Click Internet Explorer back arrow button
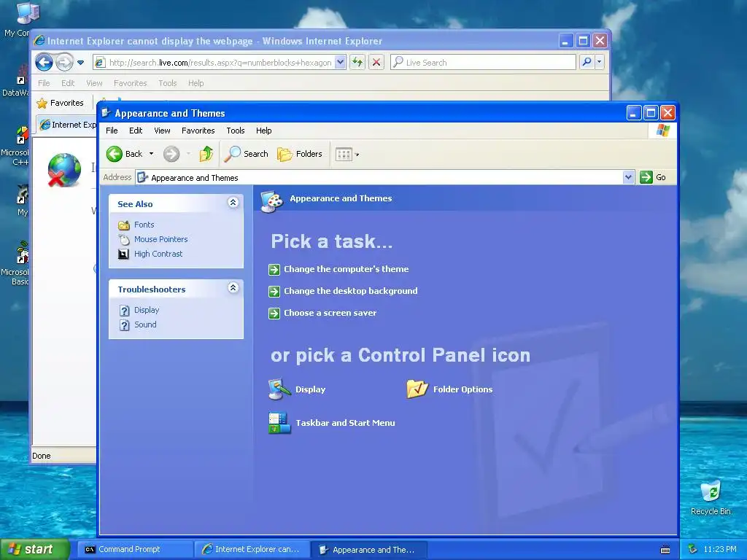Viewport: 747px width, 560px height. click(44, 62)
